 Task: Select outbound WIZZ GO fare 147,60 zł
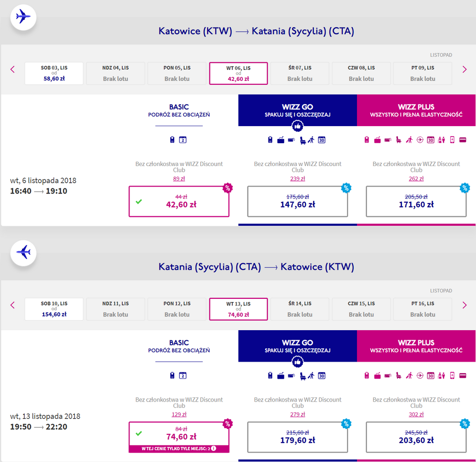[x=297, y=201]
